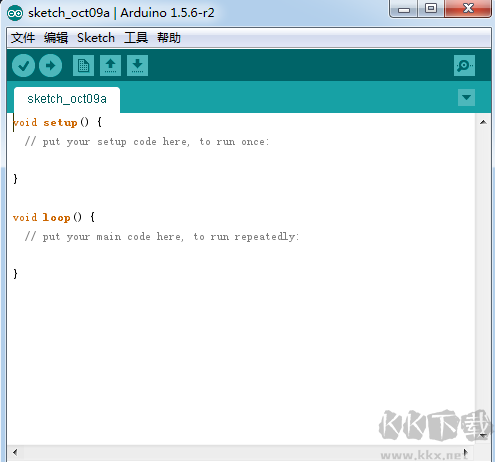Viewport: 495px width, 462px height.
Task: Click the horizontal scrollbar right arrow
Action: (x=466, y=453)
